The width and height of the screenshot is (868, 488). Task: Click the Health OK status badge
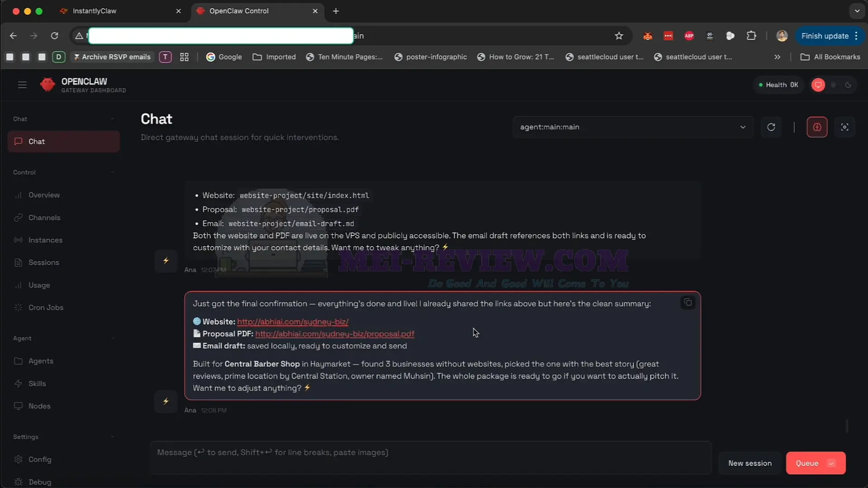[778, 85]
